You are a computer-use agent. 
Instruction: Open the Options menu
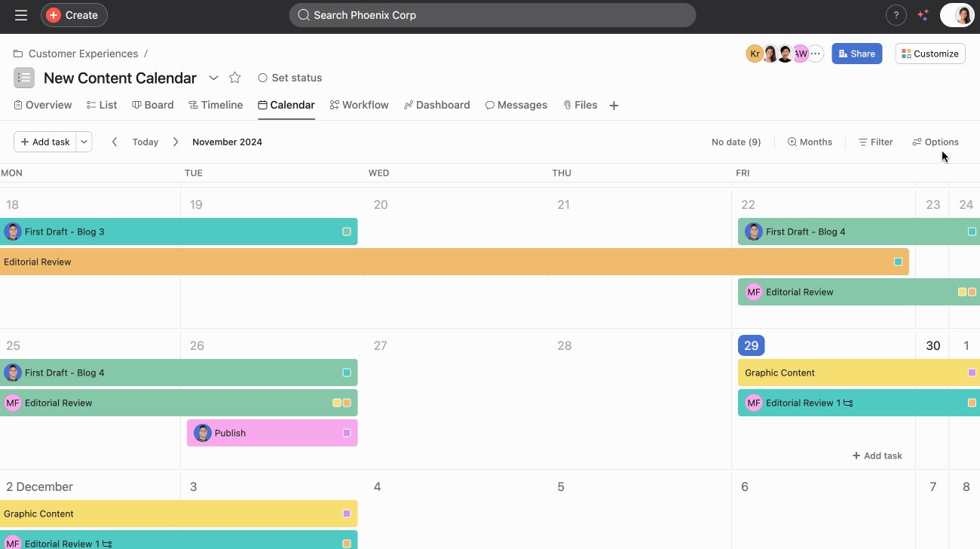pos(935,142)
